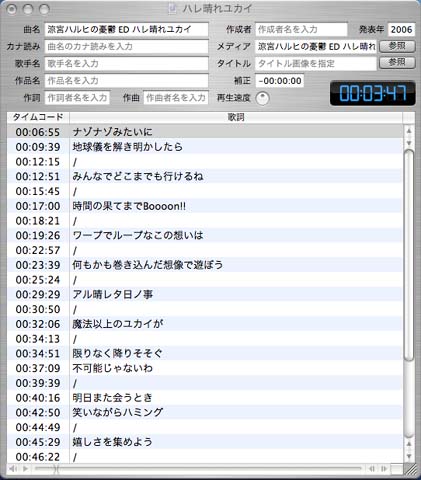
Task: Click the timecode 00:44:49
Action: point(38,427)
